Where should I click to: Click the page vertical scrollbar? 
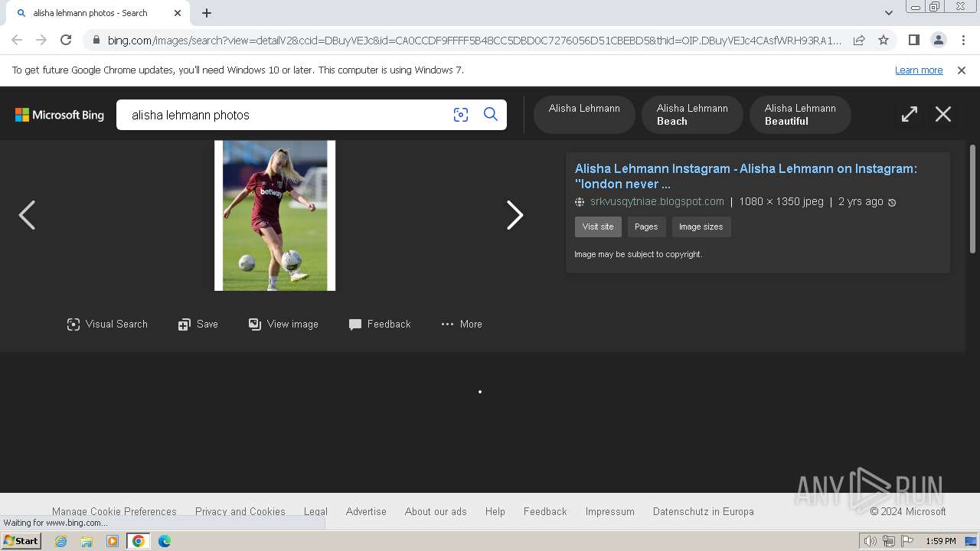click(973, 199)
